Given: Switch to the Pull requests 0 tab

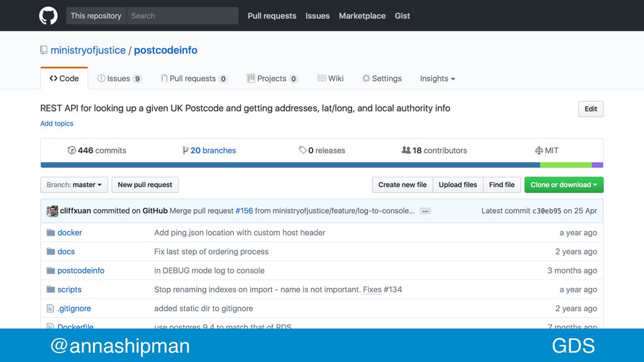Looking at the screenshot, I should click(194, 79).
